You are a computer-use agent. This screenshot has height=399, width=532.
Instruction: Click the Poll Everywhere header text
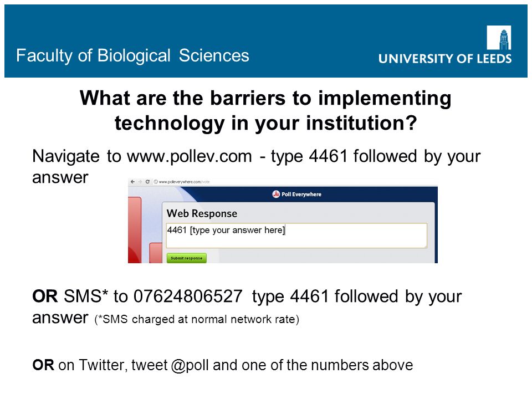point(301,195)
